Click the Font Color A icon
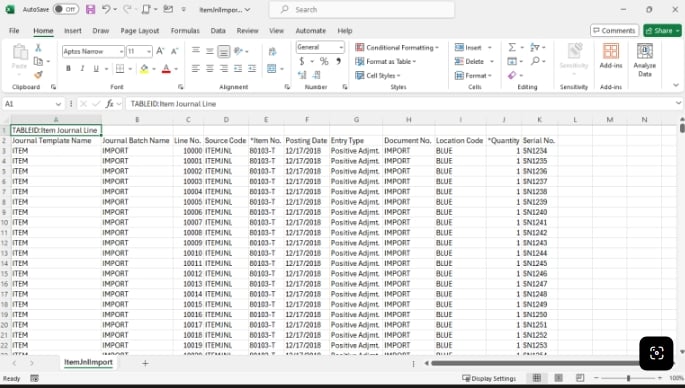The height and width of the screenshot is (388, 685). tap(166, 69)
